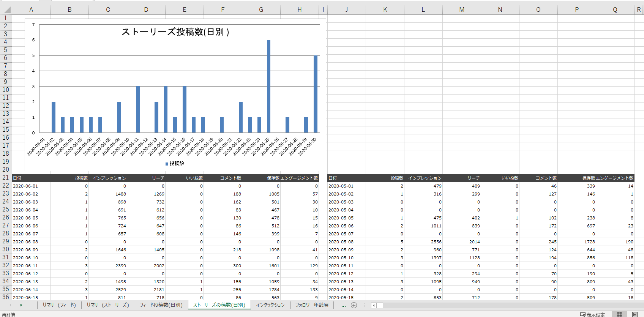Select impression value 479 for 2020-05-01
The height and width of the screenshot is (317, 644).
423,186
